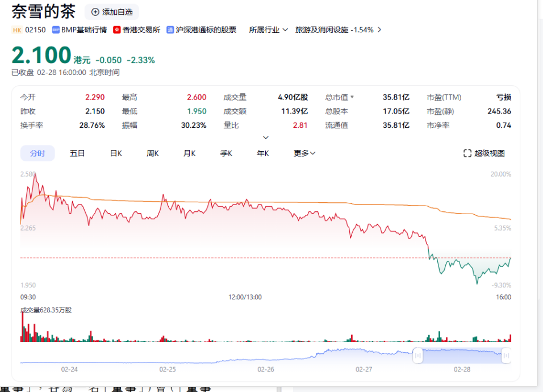The width and height of the screenshot is (543, 392).
Task: Expand the 所属行业 dropdown
Action: (x=269, y=30)
